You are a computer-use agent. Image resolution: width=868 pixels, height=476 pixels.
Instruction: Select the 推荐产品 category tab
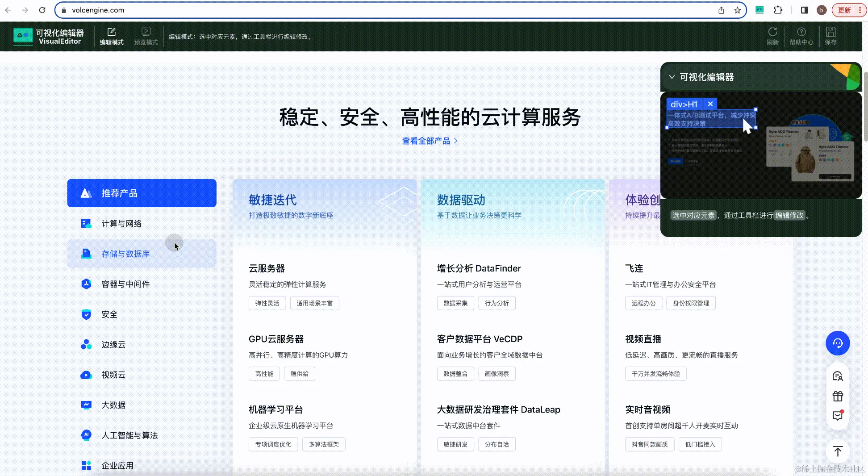pos(142,193)
